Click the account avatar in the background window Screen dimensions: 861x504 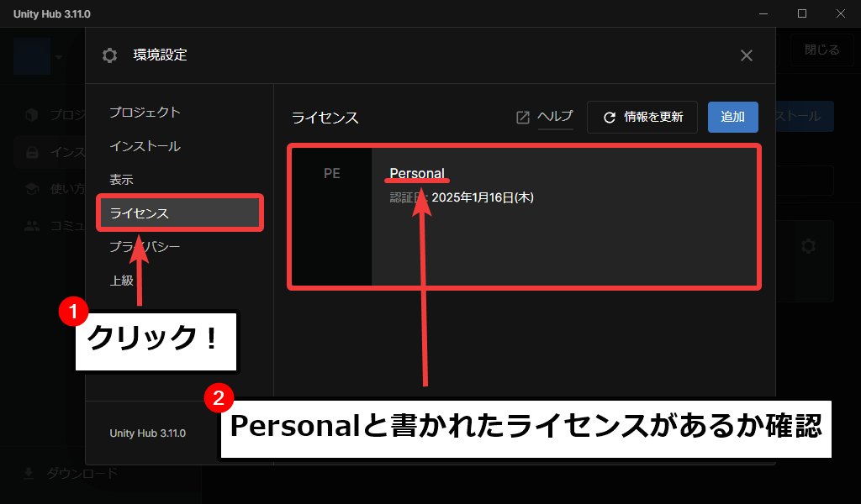(32, 56)
